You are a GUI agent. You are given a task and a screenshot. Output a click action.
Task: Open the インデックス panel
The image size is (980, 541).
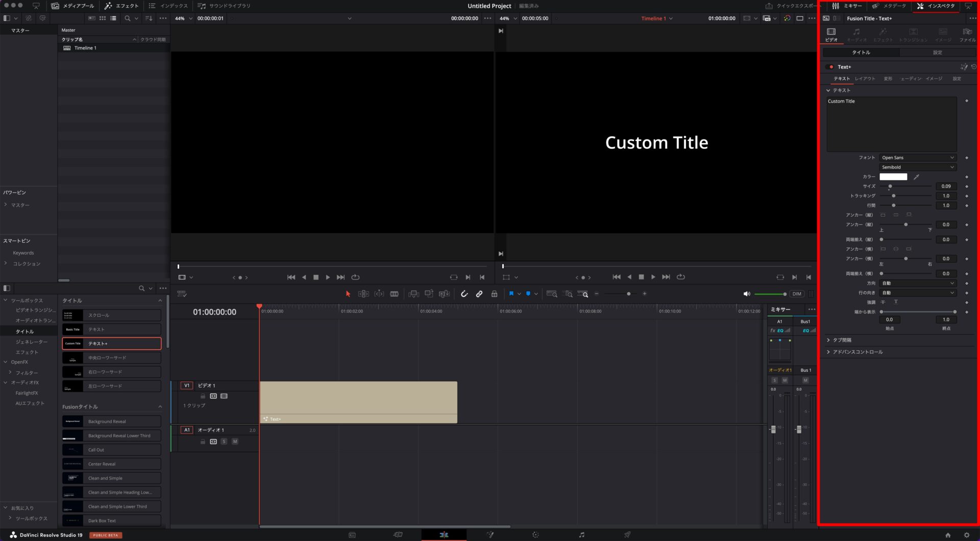[168, 6]
